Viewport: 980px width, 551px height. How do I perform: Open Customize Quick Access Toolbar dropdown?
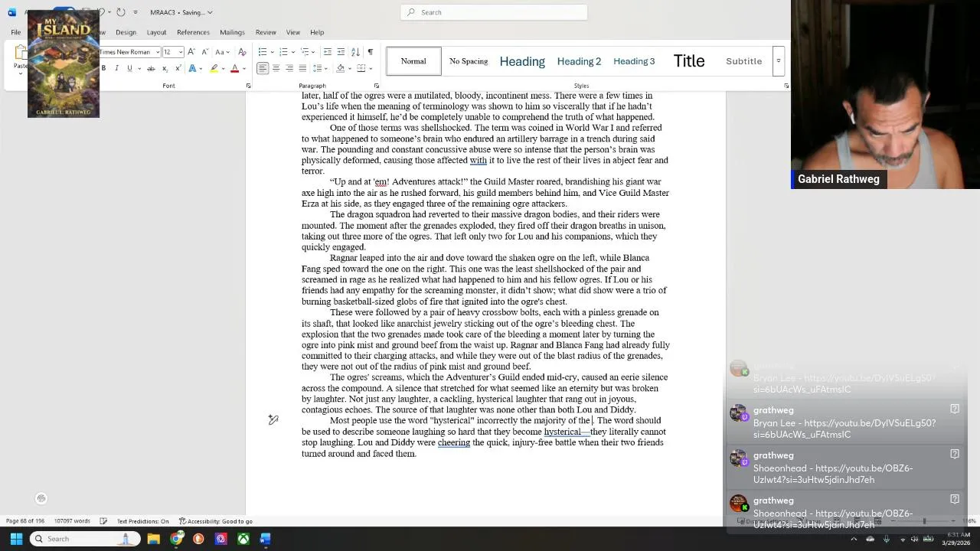coord(136,12)
